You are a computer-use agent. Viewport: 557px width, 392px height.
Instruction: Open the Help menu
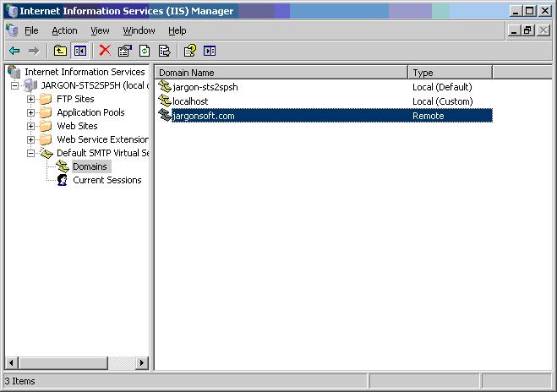tap(177, 31)
